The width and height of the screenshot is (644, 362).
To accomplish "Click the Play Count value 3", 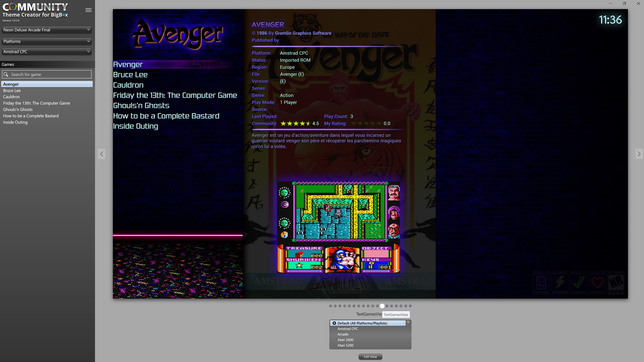I will pos(352,116).
